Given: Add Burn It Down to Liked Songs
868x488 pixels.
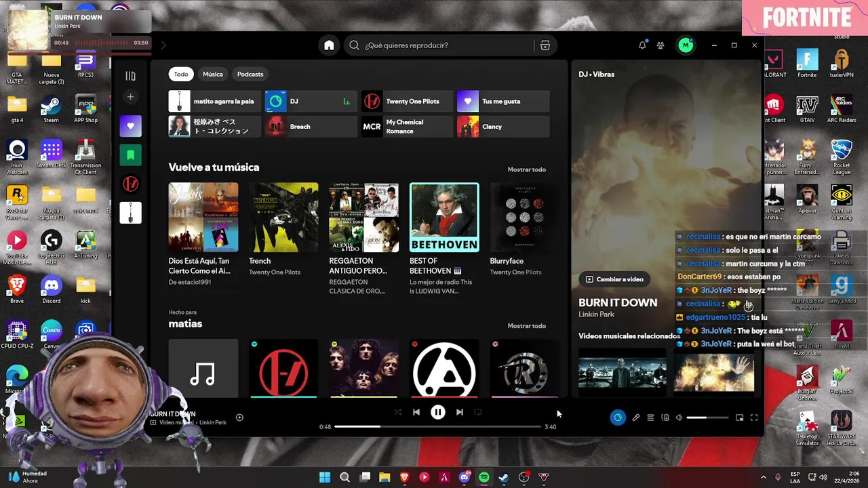Looking at the screenshot, I should click(x=239, y=418).
